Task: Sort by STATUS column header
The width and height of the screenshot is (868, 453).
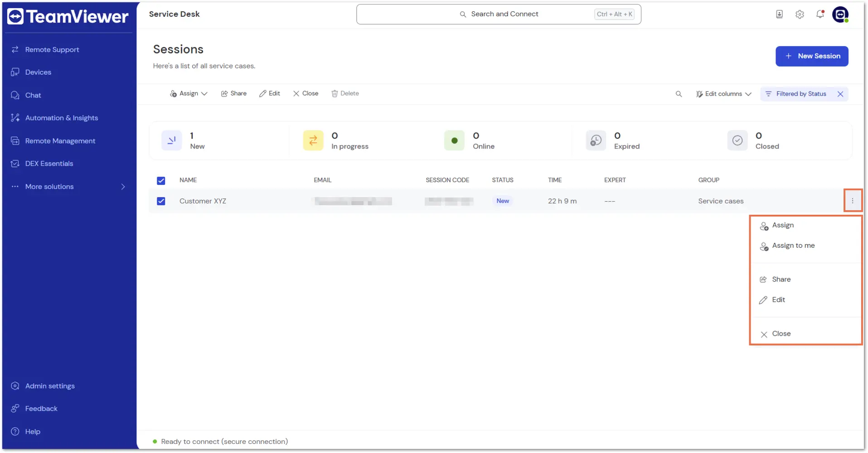Action: coord(502,180)
